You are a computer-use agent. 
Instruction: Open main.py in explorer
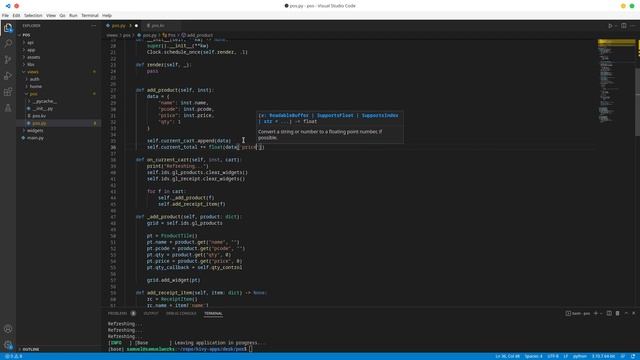(33, 138)
